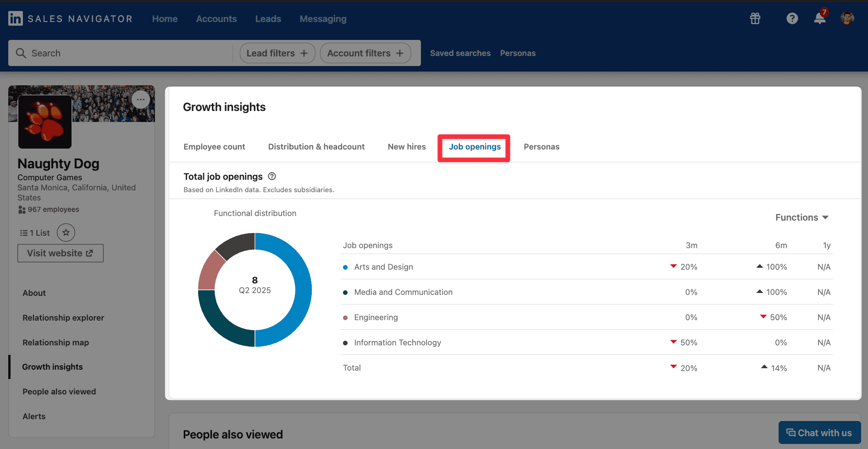Click the Total row label
Viewport: 868px width, 449px height.
coord(352,368)
